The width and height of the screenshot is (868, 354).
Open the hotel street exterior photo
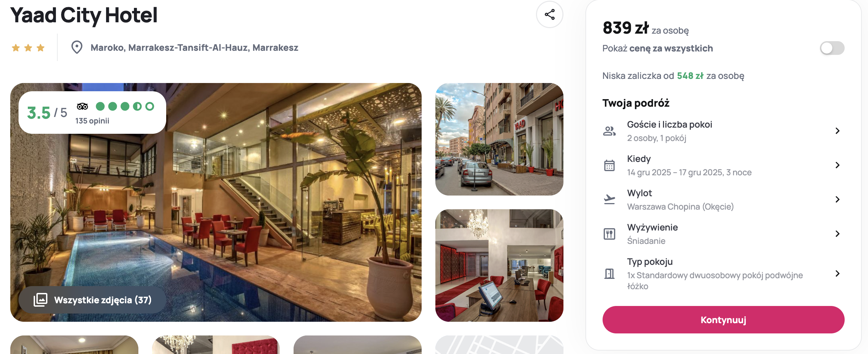tap(499, 139)
